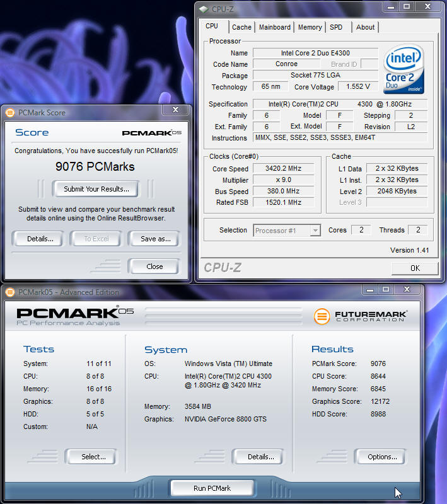Viewport: 447px width, 504px height.
Task: Minimize the PCMark05 Advanced Edition window
Action: tap(370, 290)
